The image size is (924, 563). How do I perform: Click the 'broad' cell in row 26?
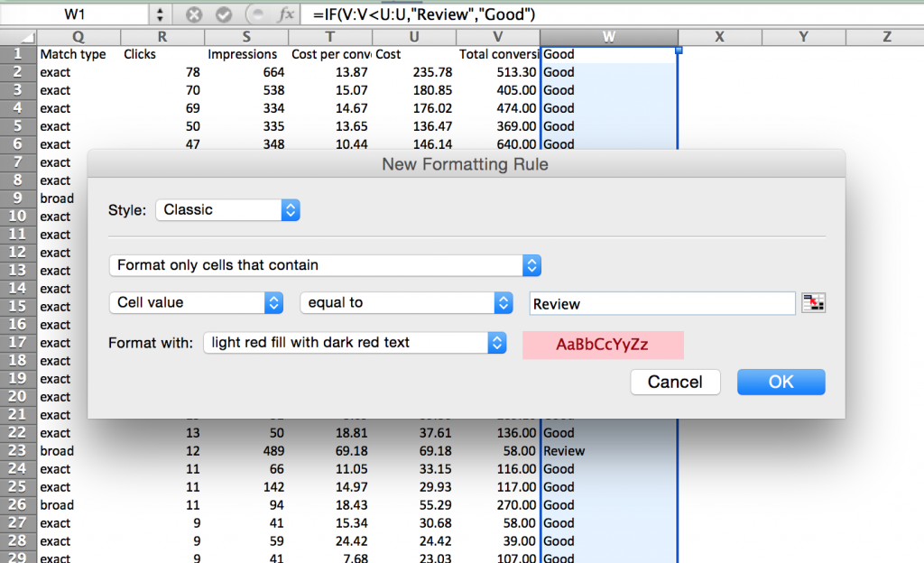click(79, 505)
